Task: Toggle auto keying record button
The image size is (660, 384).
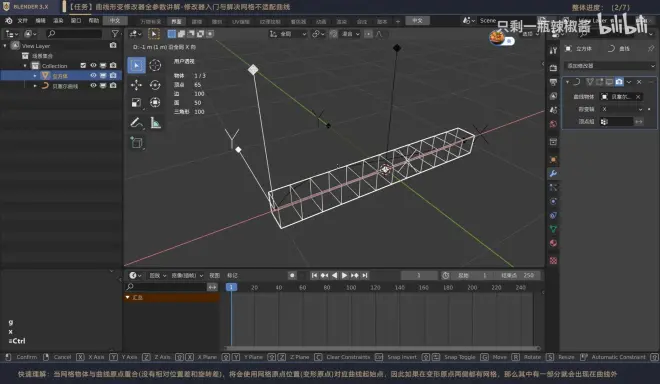Action: point(292,275)
